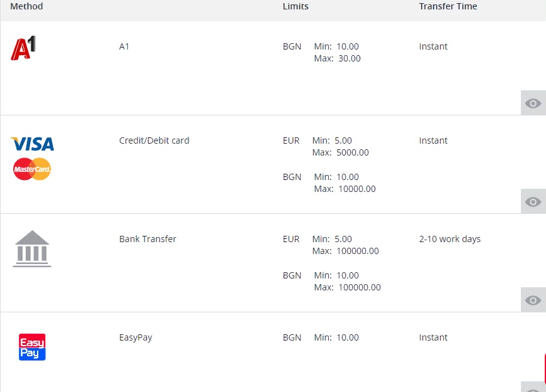Click the EasyPay logo

click(x=32, y=347)
